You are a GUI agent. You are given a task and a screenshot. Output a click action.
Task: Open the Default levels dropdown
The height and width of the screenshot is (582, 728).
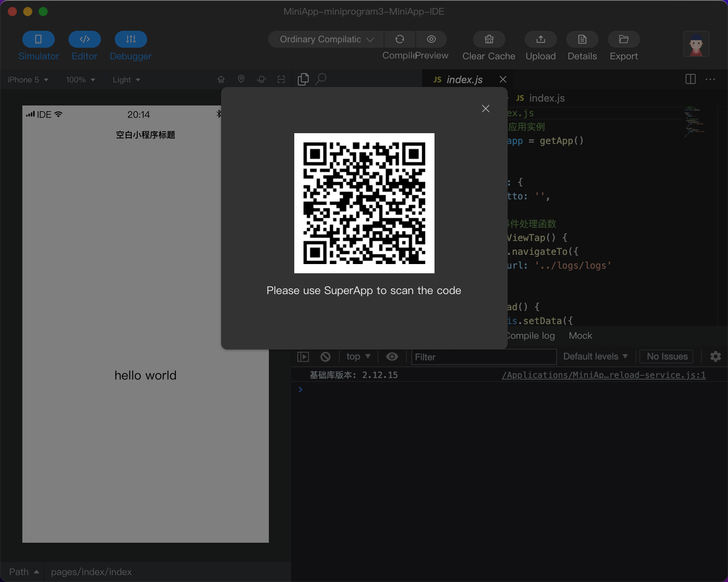pos(595,356)
